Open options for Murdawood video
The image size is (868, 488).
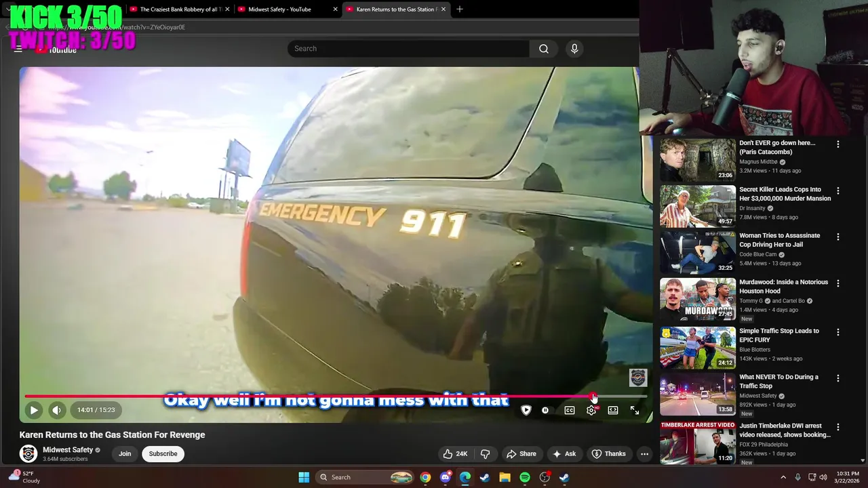click(838, 283)
